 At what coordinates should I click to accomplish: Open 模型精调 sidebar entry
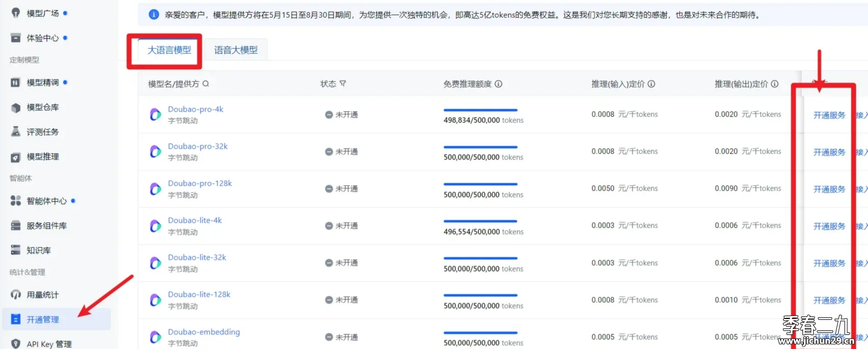tap(42, 82)
